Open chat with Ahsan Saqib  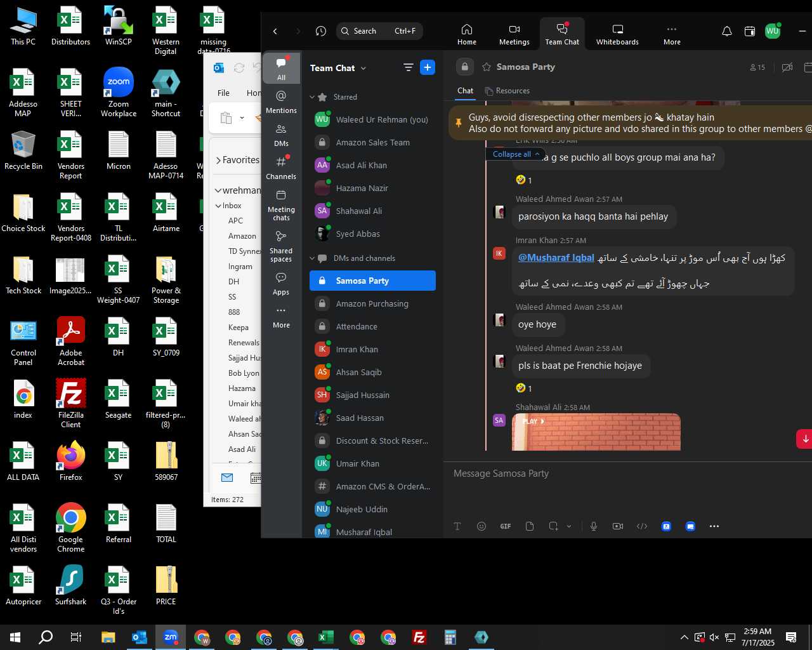point(372,372)
